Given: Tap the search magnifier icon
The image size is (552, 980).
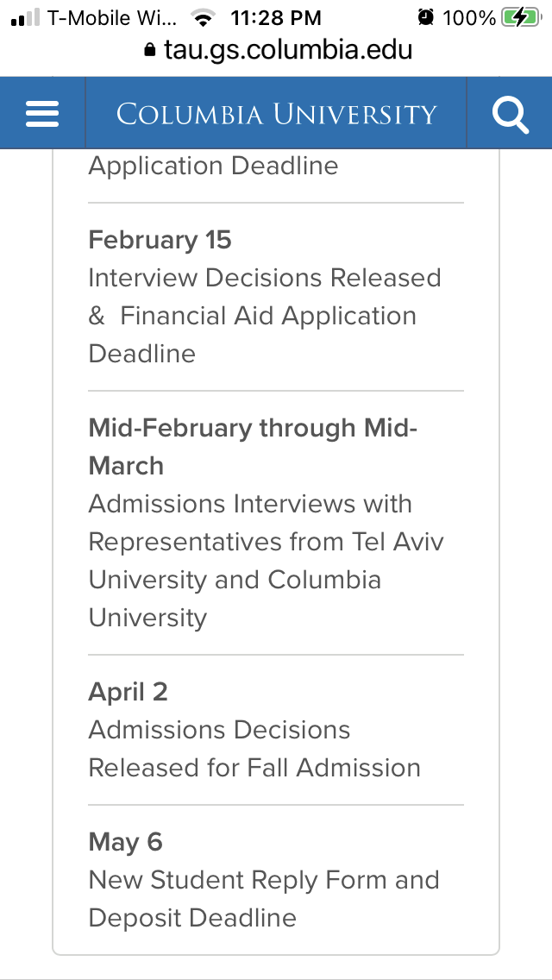Looking at the screenshot, I should (x=510, y=114).
